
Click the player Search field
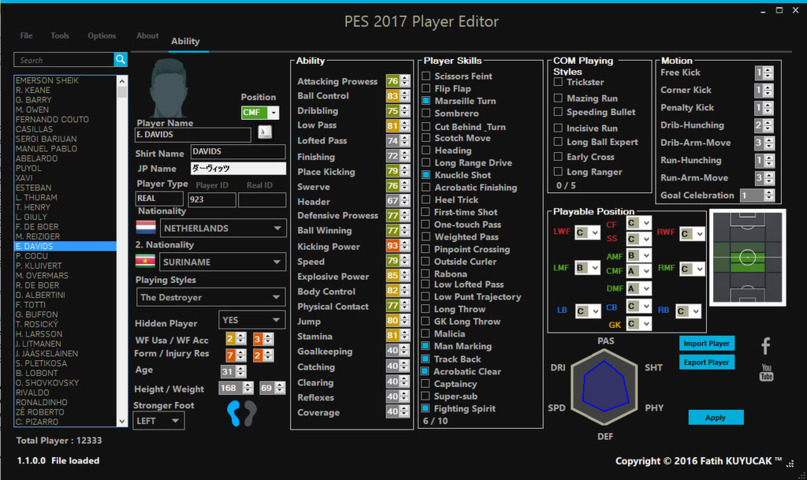(64, 60)
